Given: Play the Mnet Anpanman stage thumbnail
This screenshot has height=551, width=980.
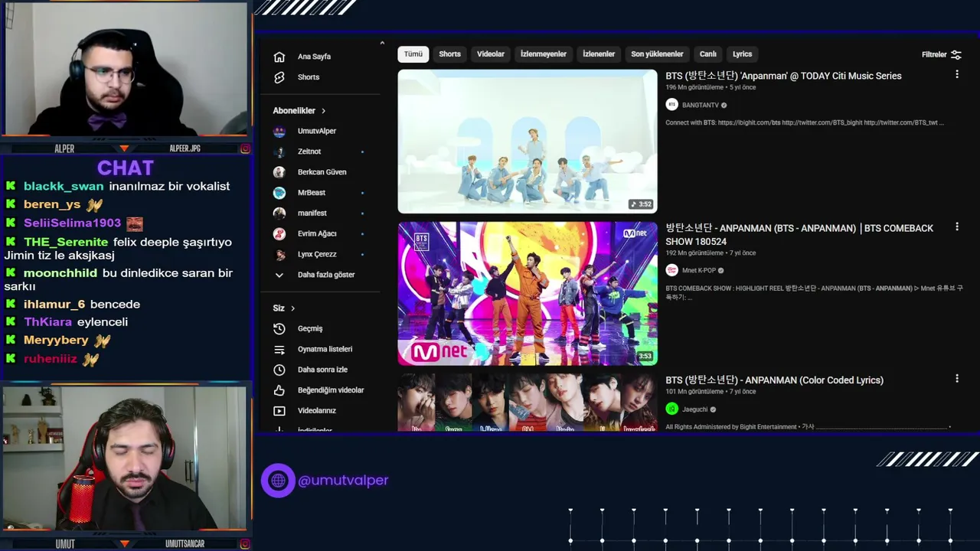Looking at the screenshot, I should pos(528,294).
